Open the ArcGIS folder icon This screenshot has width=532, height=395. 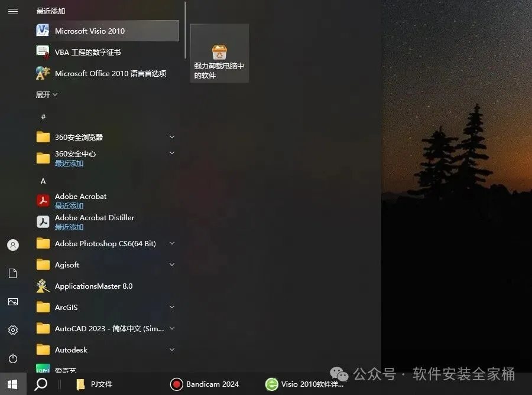click(43, 307)
